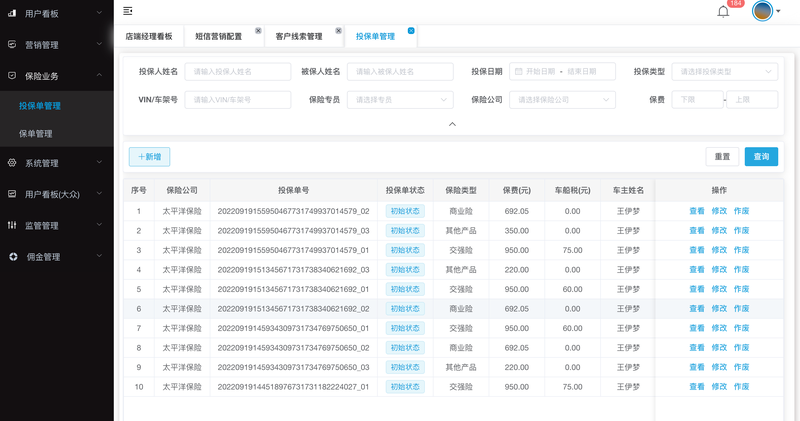The height and width of the screenshot is (421, 800).
Task: Open the 保险公司 dropdown
Action: (x=562, y=100)
